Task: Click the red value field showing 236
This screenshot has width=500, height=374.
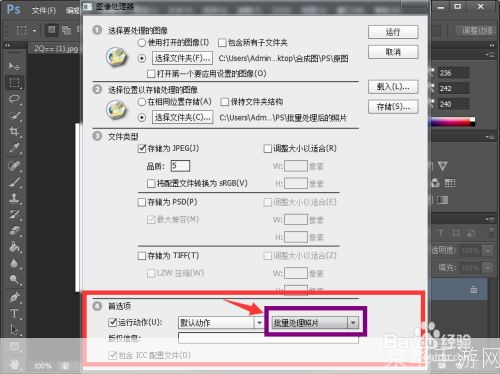Action: tap(453, 73)
